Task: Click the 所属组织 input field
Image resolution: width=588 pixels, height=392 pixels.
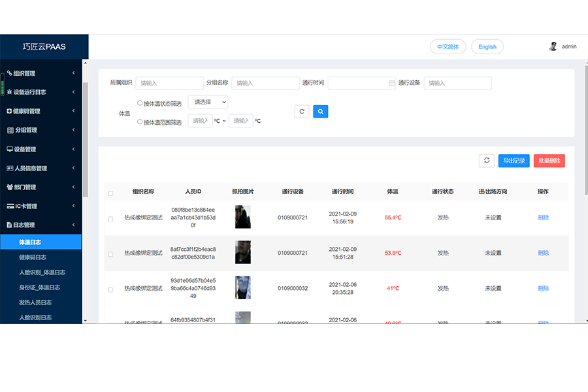Action: tap(169, 83)
